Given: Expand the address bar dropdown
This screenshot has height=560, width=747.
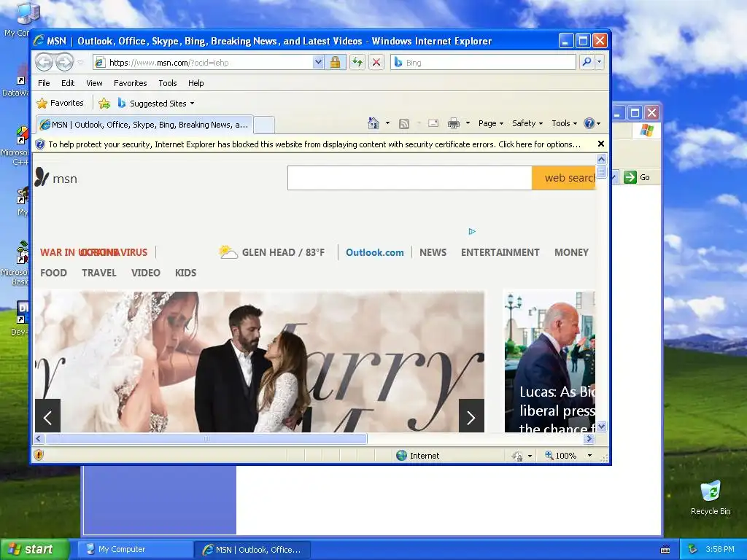Looking at the screenshot, I should pos(318,63).
